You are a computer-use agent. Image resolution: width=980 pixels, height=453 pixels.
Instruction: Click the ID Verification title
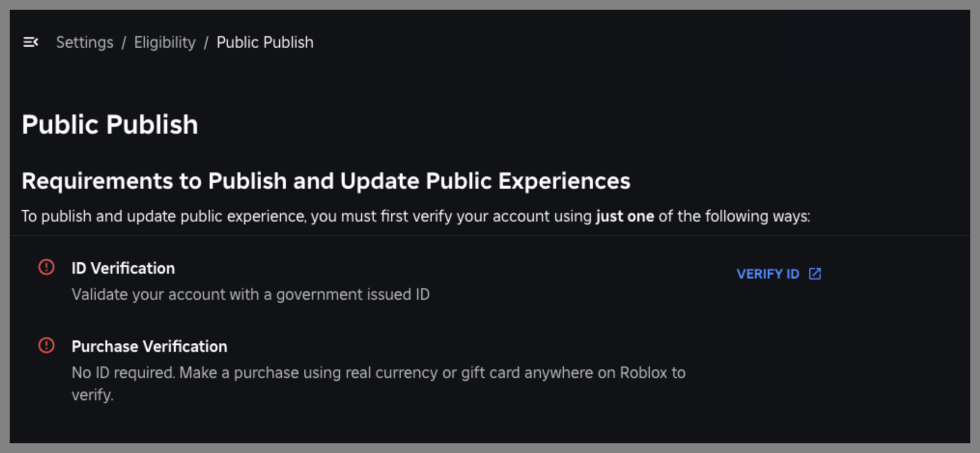tap(123, 268)
